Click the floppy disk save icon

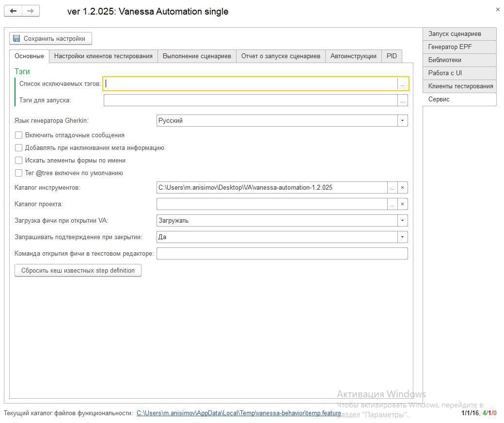(x=16, y=39)
